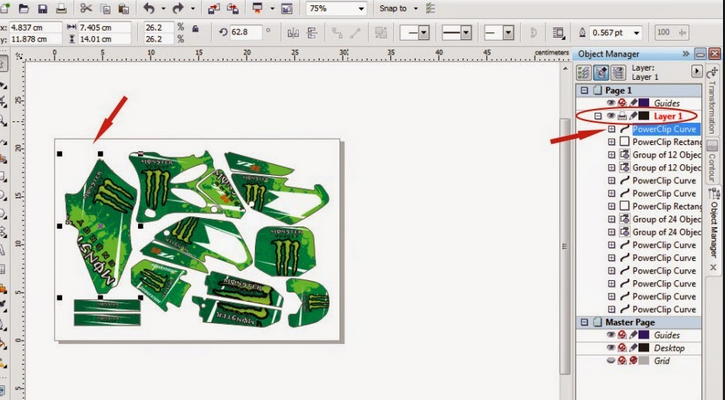Open the 75% zoom level dropdown

click(x=361, y=8)
